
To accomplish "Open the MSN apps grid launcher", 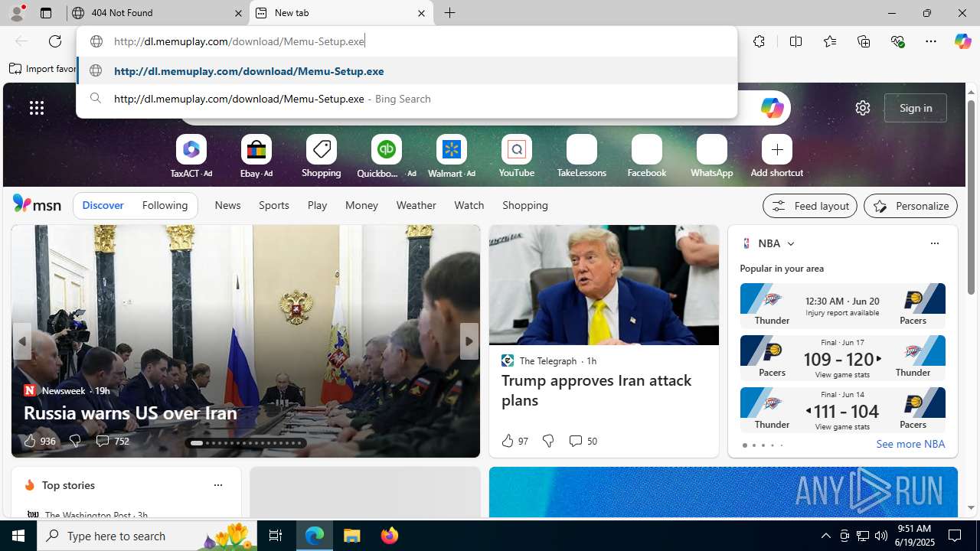I will point(37,108).
